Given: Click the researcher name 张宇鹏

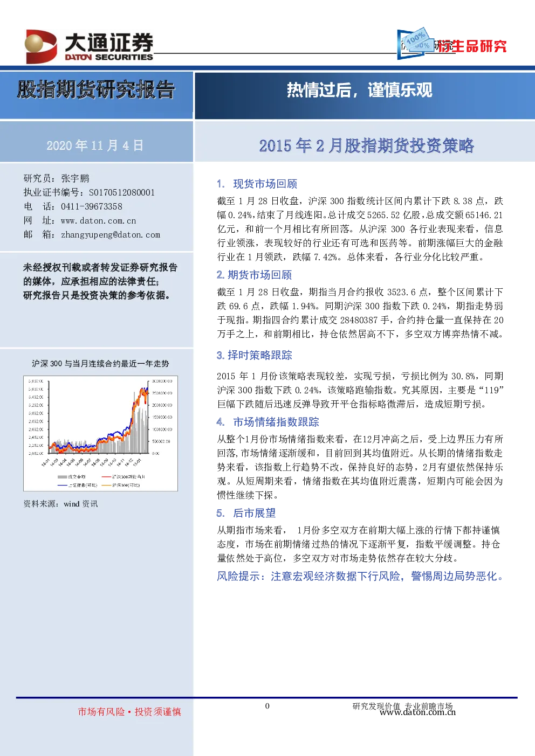Looking at the screenshot, I should tap(75, 178).
